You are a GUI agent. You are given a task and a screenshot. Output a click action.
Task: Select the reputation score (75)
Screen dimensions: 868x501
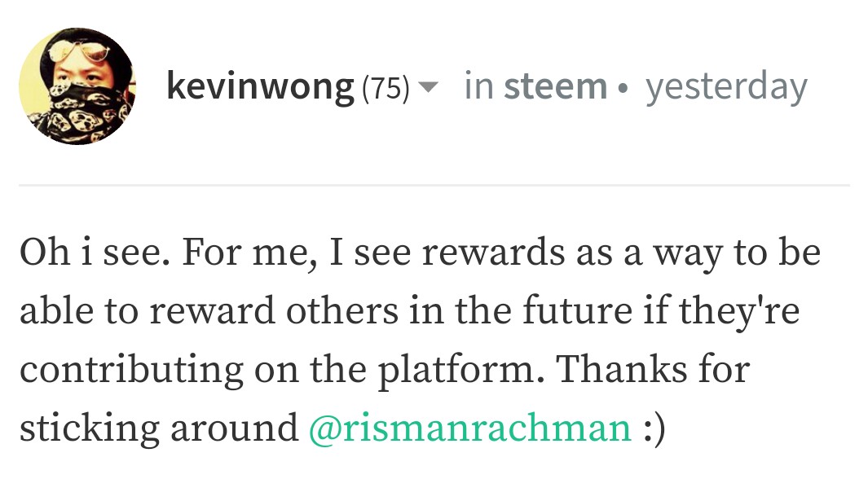[386, 88]
